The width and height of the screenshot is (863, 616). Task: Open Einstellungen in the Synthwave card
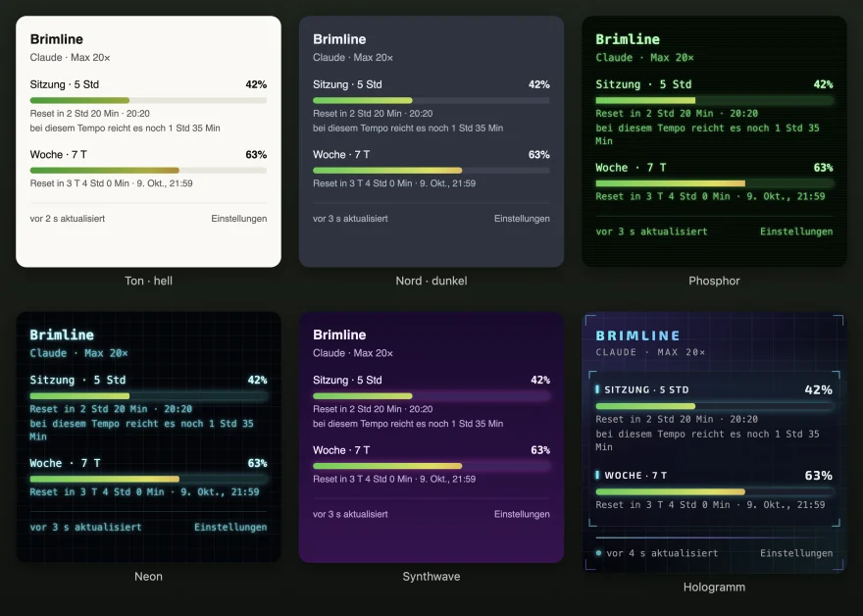522,514
